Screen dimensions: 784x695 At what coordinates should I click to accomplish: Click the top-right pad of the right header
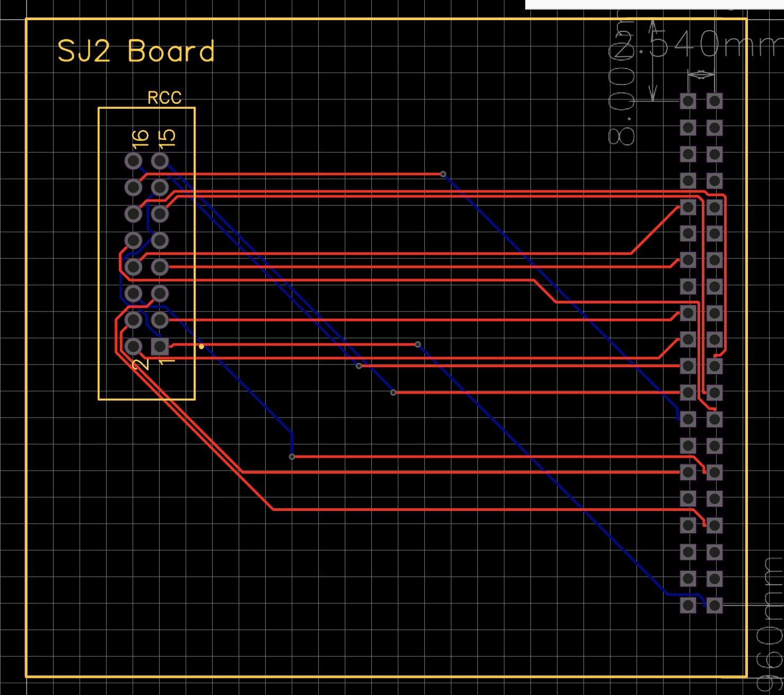click(x=715, y=101)
